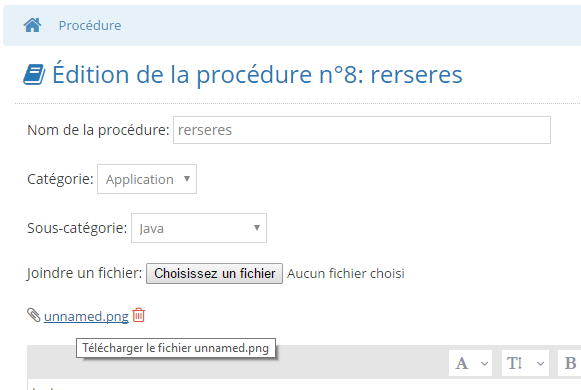
Task: Open the text size TI tool
Action: tap(515, 363)
